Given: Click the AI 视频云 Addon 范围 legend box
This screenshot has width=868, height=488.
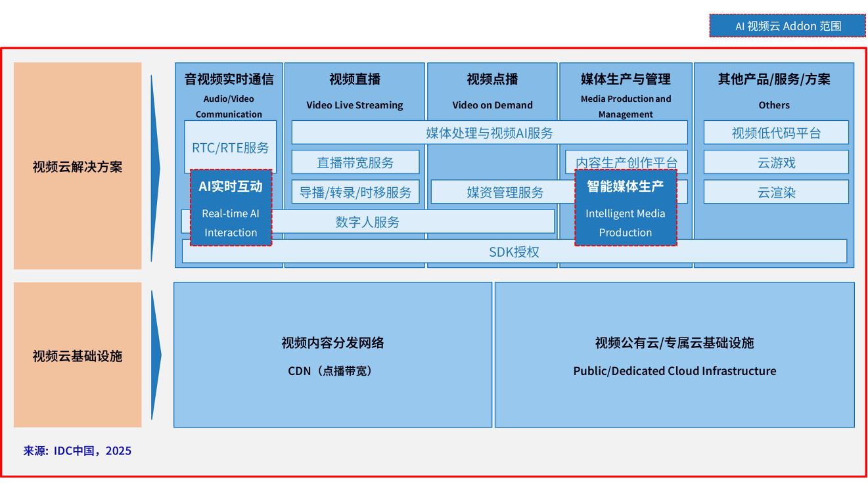Looking at the screenshot, I should [x=787, y=26].
